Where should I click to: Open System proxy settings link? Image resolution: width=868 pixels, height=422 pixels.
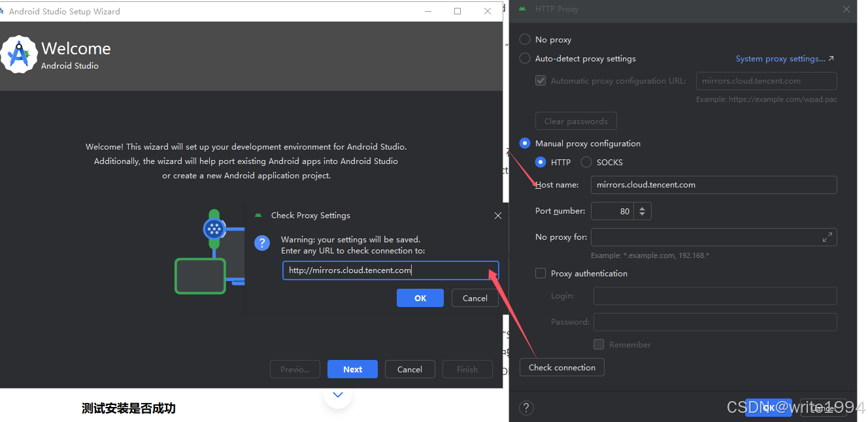tap(780, 59)
